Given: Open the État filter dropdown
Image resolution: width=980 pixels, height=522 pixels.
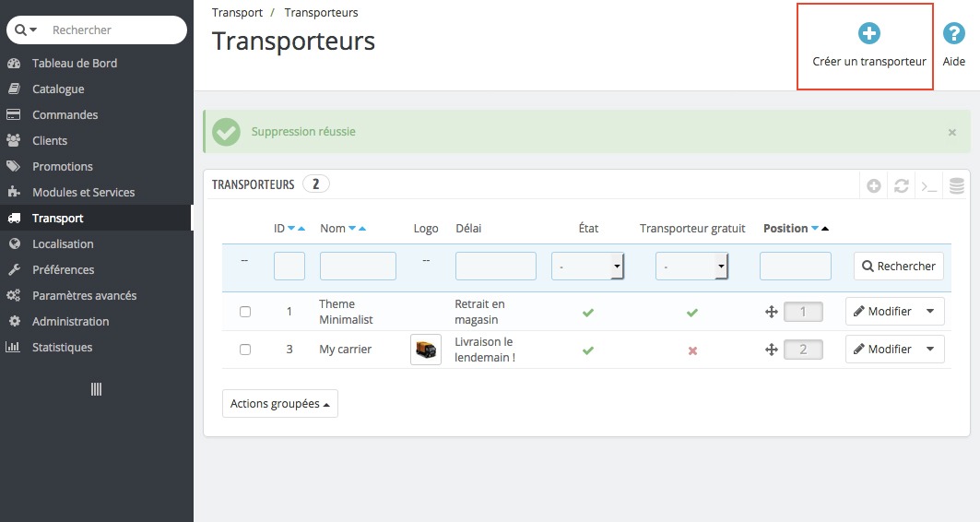Looking at the screenshot, I should click(587, 267).
